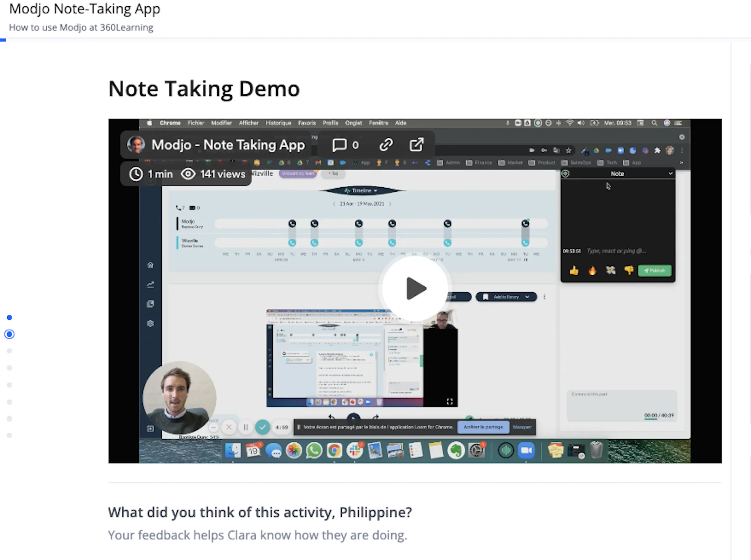
Task: Click the first call marker on the Wizville timeline row
Action: tap(292, 243)
